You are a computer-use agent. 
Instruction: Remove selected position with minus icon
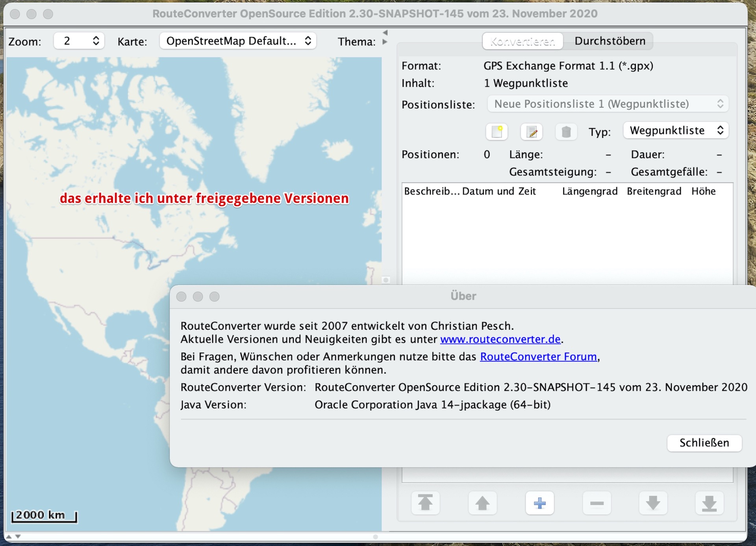[x=597, y=503]
